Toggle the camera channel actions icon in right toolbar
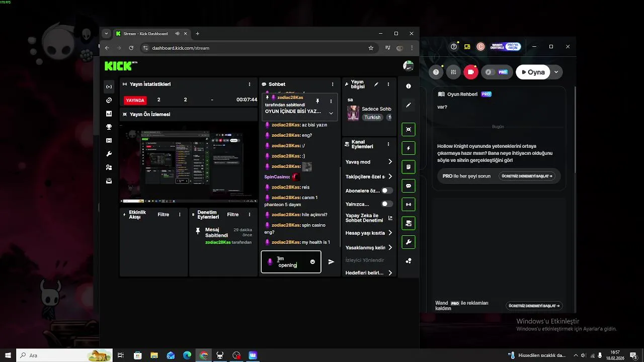Screen dimensions: 644x362 pyautogui.click(x=409, y=223)
